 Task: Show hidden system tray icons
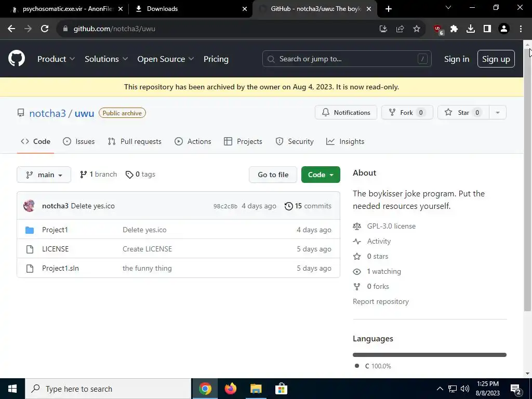440,389
